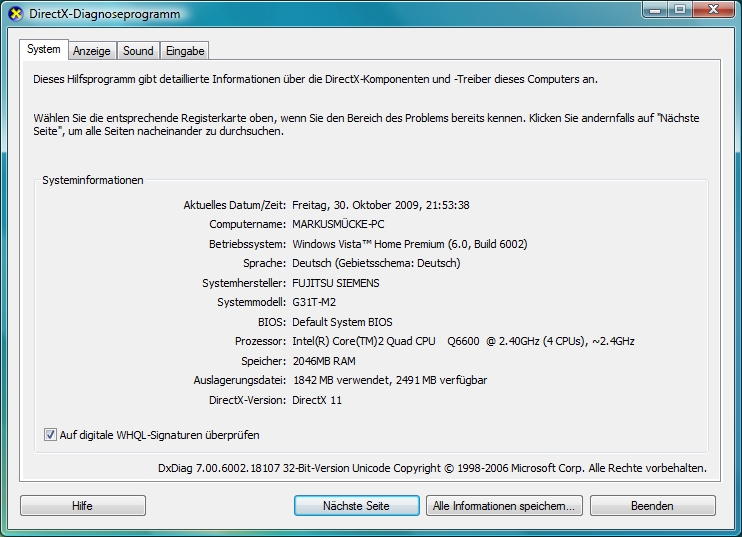Click the Systeminformationen group heading
Viewport: 742px width, 537px height.
[x=93, y=180]
